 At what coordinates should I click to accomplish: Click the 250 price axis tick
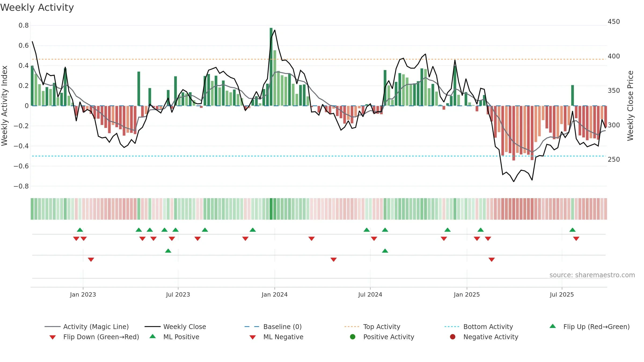(x=614, y=159)
